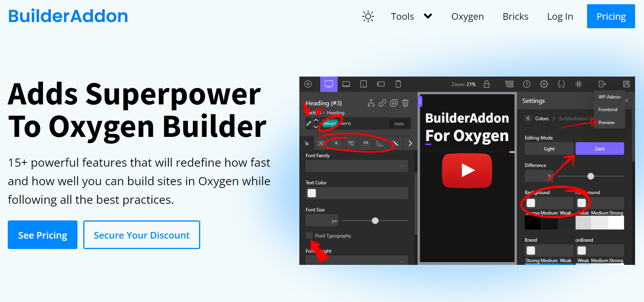Open the settings gear icon in builder

coord(544,84)
